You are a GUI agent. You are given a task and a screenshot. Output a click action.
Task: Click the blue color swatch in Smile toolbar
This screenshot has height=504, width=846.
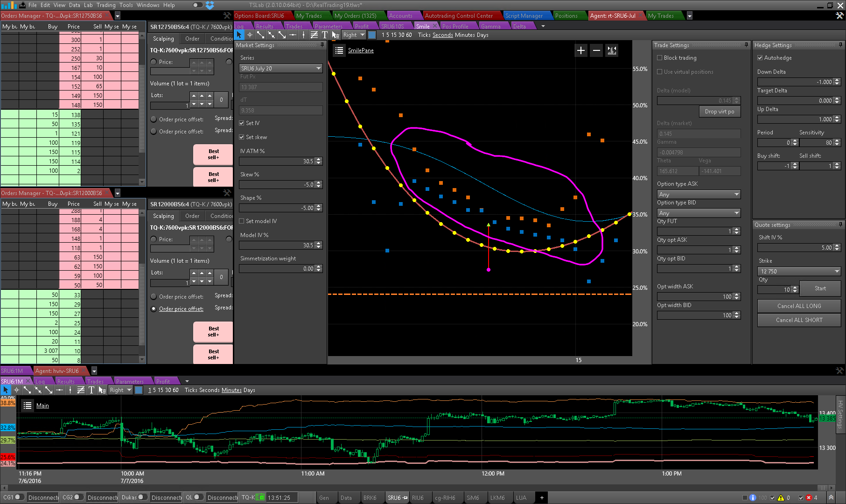(372, 35)
